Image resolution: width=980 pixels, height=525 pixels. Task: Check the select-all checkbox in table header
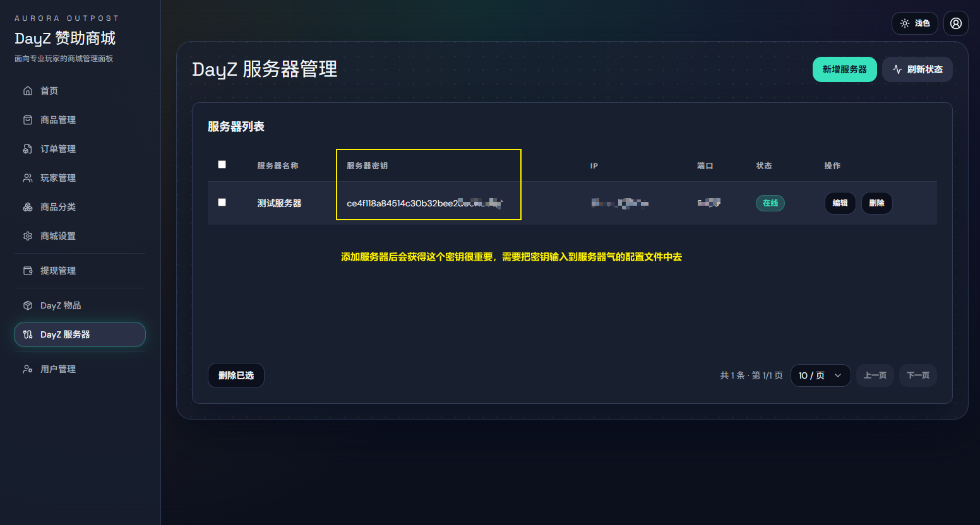(x=222, y=165)
